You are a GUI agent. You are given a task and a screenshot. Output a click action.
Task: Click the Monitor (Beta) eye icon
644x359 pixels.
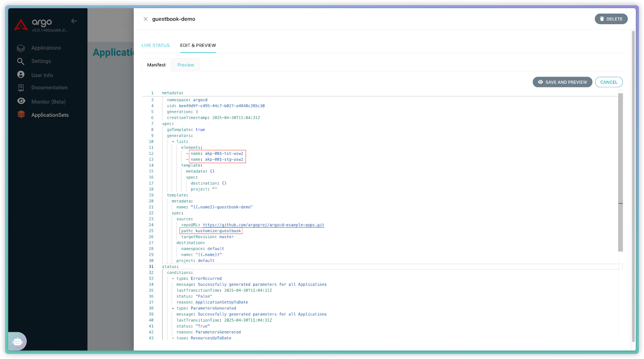21,101
